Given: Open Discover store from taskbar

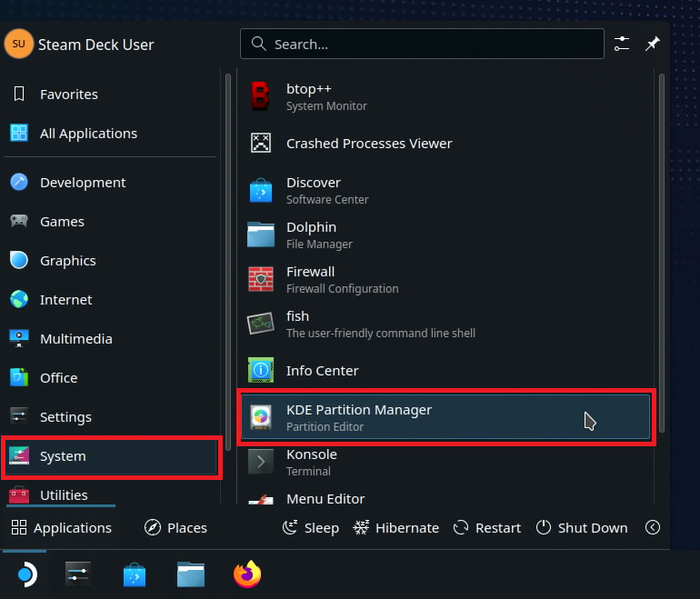Looking at the screenshot, I should point(135,574).
